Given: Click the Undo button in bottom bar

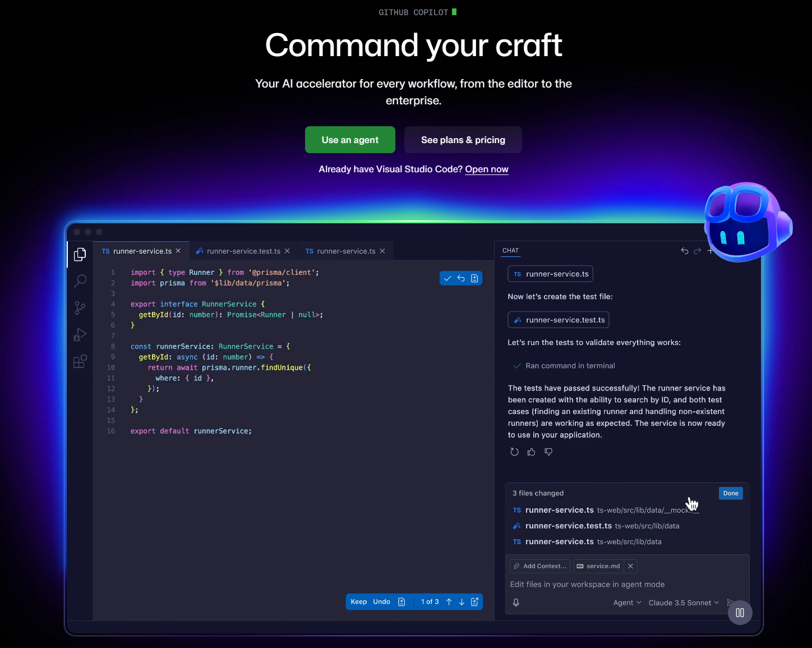Looking at the screenshot, I should 381,602.
